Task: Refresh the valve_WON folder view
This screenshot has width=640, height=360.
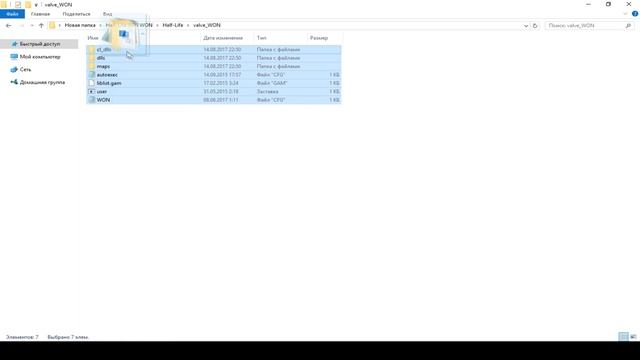Action: coord(535,25)
